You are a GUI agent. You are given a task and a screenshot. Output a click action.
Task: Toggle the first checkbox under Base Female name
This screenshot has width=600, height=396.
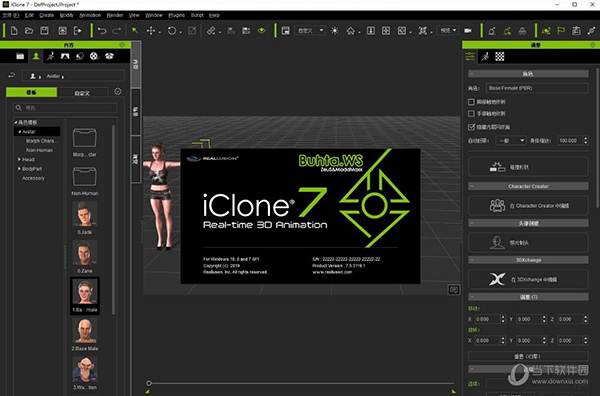pos(471,102)
